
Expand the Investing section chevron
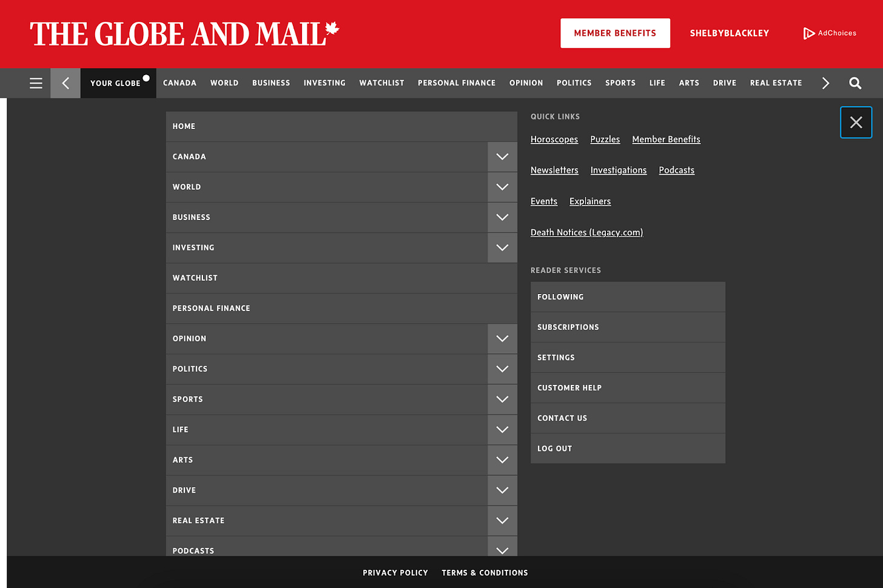point(502,247)
